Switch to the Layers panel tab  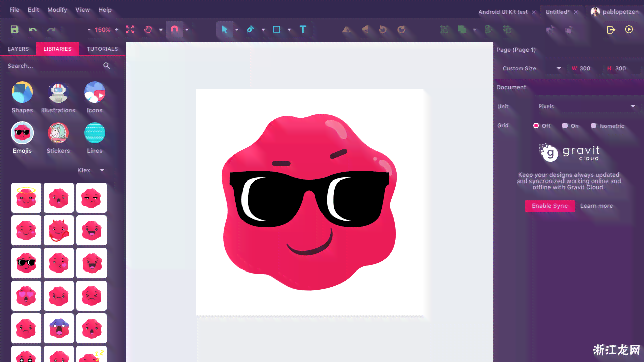[x=18, y=49]
